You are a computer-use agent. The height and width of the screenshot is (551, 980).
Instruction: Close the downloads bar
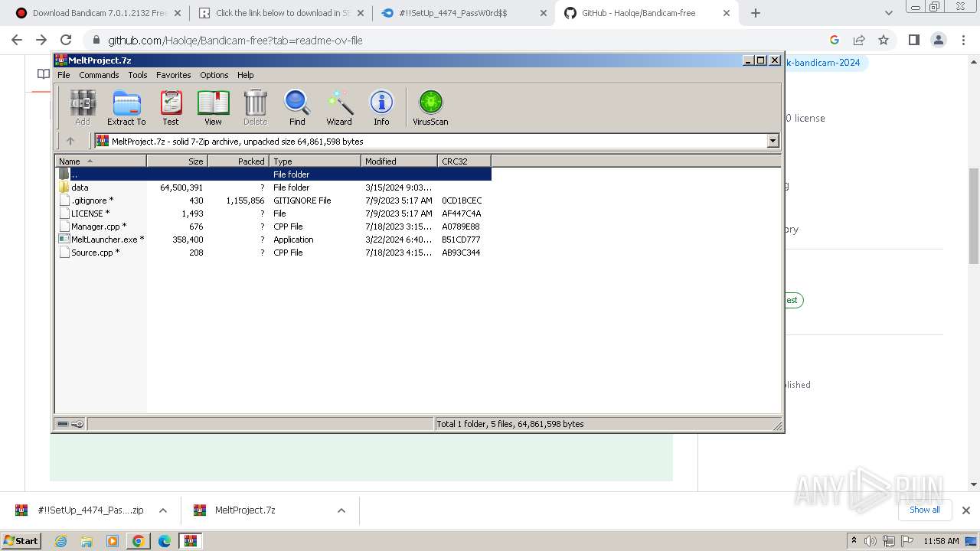pos(965,510)
